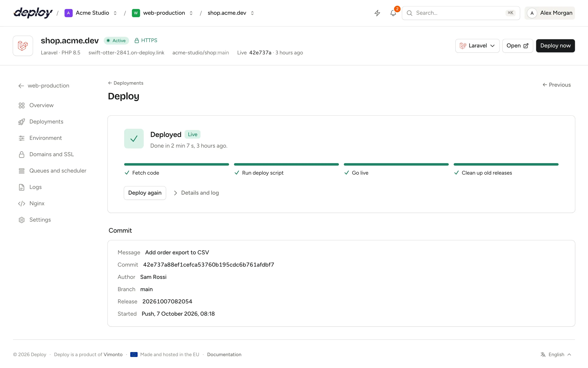
Task: Open the notifications bell with badge
Action: click(x=393, y=13)
